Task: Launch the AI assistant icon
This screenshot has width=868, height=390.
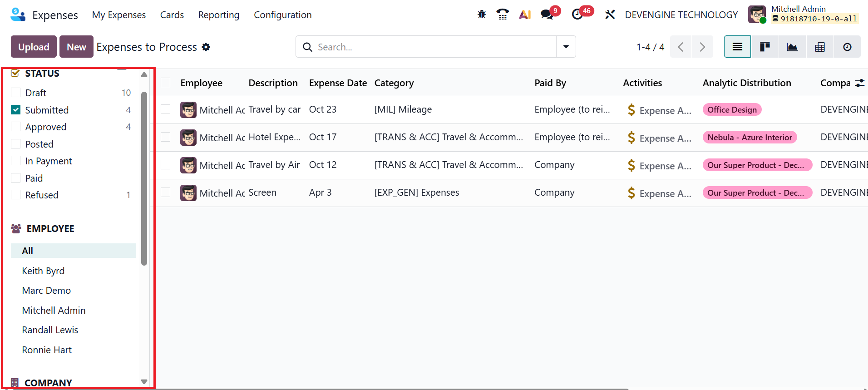Action: pos(525,15)
